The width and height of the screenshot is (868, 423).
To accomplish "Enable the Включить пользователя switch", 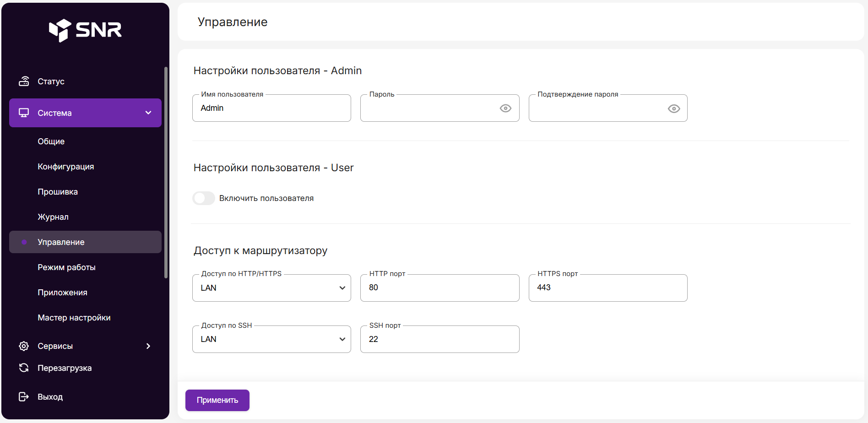I will tap(204, 198).
